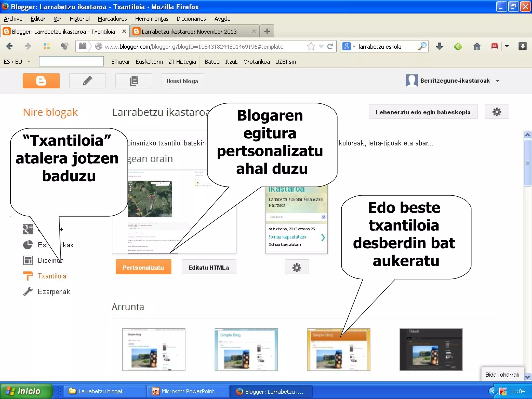Image resolution: width=532 pixels, height=399 pixels.
Task: Click the pencil new-post button
Action: click(87, 81)
